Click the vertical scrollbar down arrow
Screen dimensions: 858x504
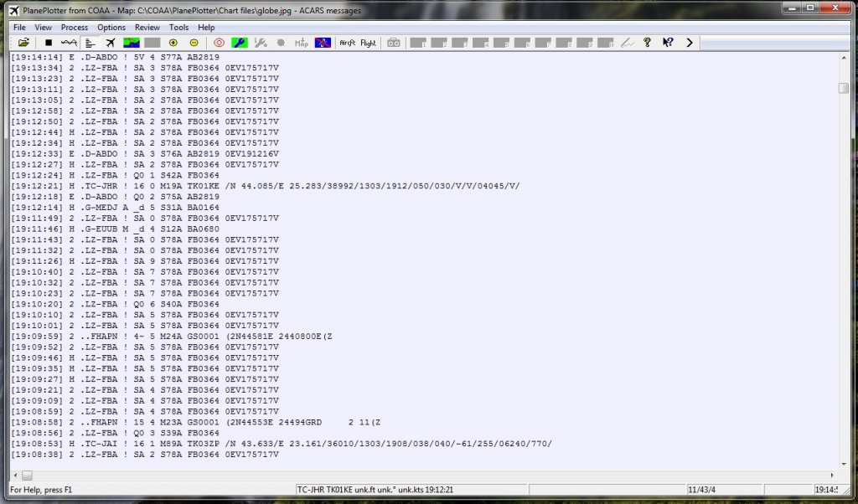pyautogui.click(x=843, y=464)
